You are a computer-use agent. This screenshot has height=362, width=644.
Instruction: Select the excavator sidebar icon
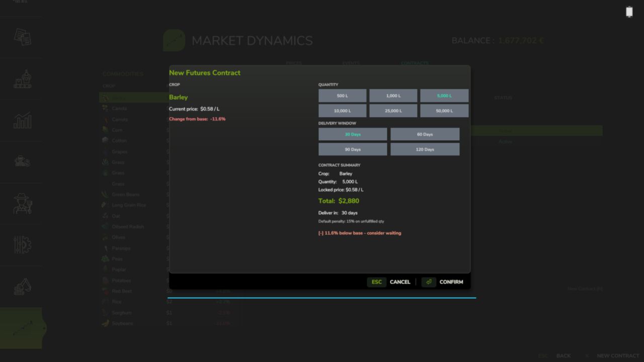pyautogui.click(x=21, y=286)
